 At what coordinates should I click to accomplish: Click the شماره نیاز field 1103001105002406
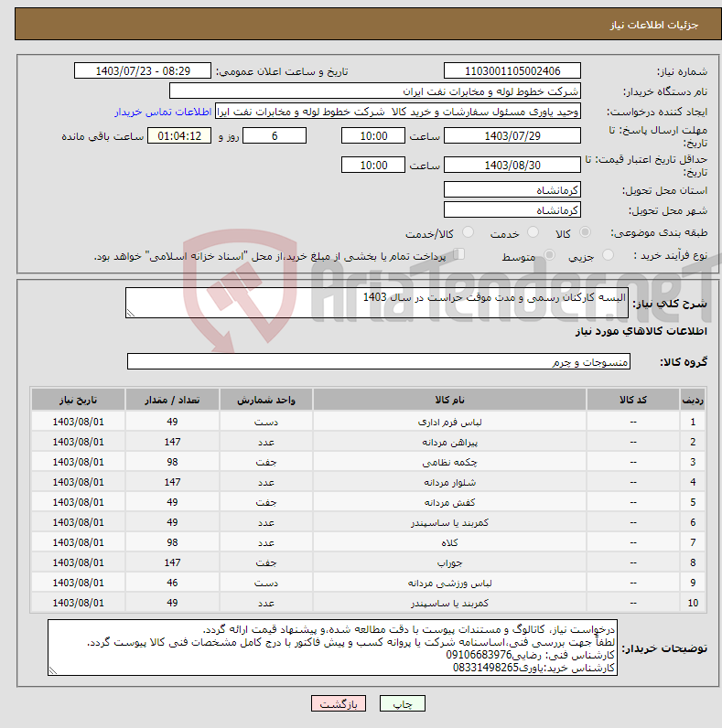(512, 71)
